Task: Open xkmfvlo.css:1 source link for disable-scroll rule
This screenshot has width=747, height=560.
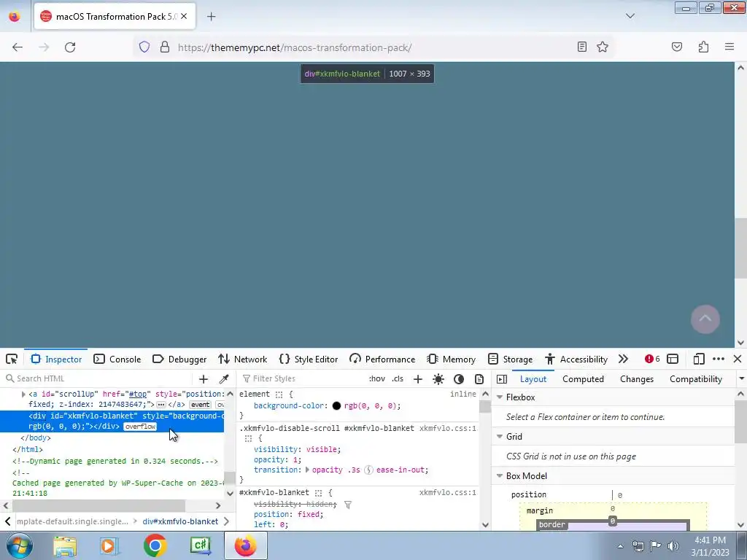Action: 447,429
